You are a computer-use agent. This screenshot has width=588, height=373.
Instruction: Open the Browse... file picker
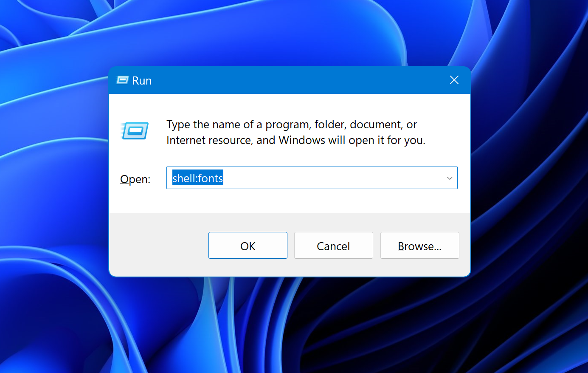419,245
